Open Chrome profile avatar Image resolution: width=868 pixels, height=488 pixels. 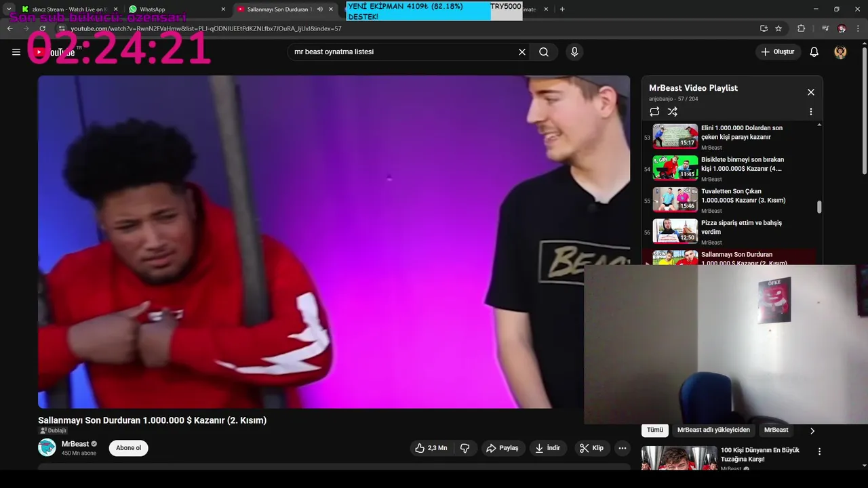tap(842, 28)
